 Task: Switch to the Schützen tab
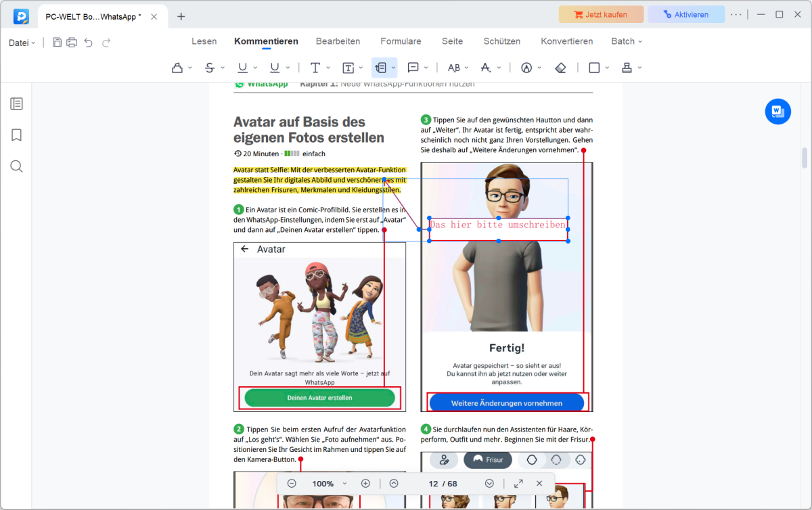pos(502,41)
